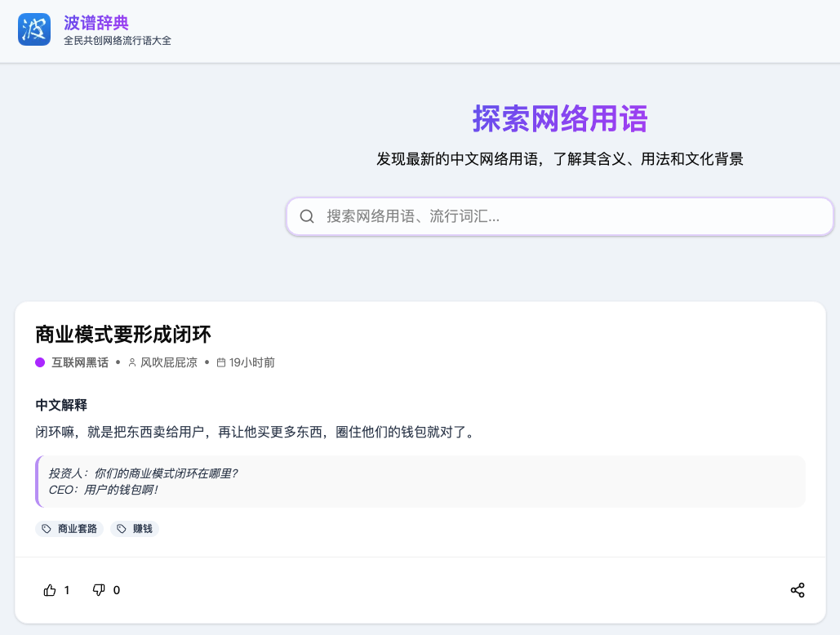
Task: Upvote the entry with the thumbs-up icon
Action: click(x=51, y=590)
